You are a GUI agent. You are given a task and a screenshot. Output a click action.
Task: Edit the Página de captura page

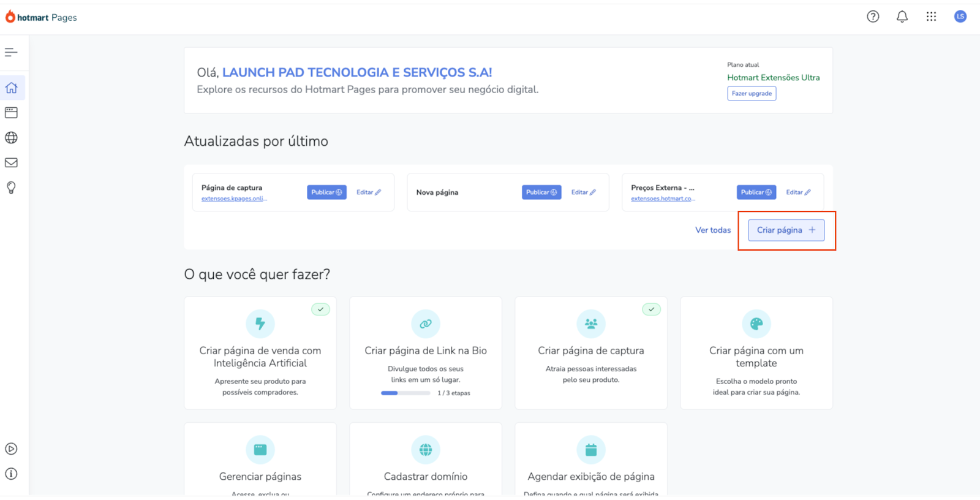pyautogui.click(x=369, y=192)
